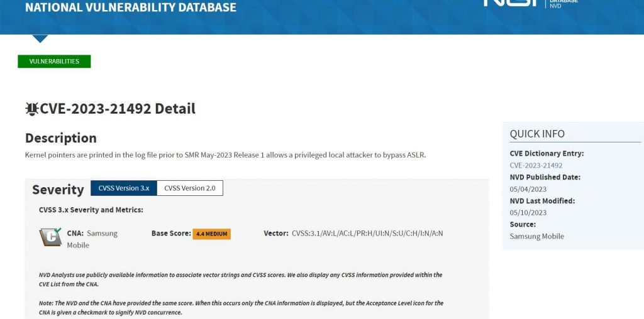644x319 pixels.
Task: Click the published date 05/04/2023
Action: pyautogui.click(x=528, y=189)
